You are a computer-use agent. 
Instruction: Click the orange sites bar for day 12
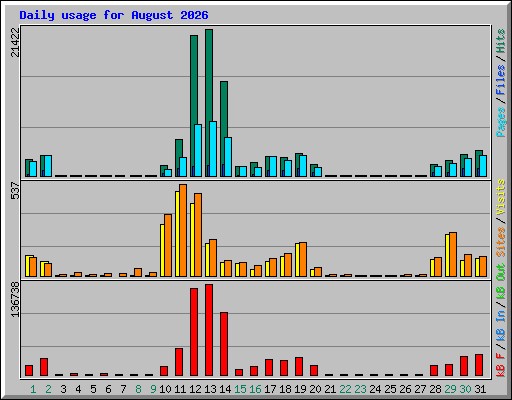(198, 235)
